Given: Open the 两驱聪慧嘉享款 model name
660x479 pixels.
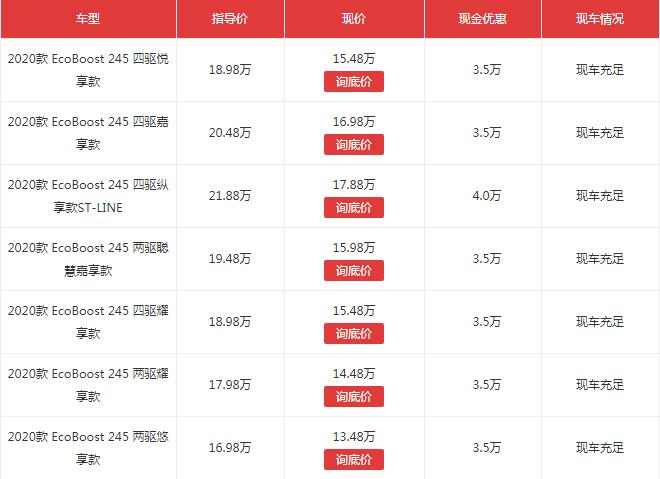Looking at the screenshot, I should (x=88, y=259).
